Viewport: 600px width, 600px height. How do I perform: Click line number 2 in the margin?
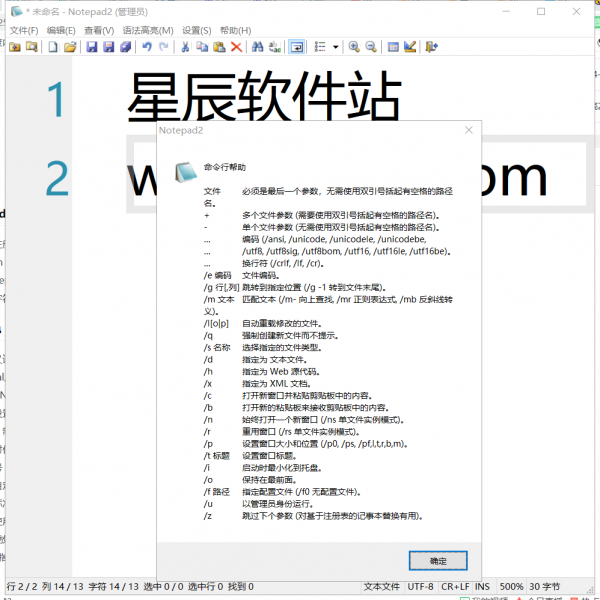[57, 179]
